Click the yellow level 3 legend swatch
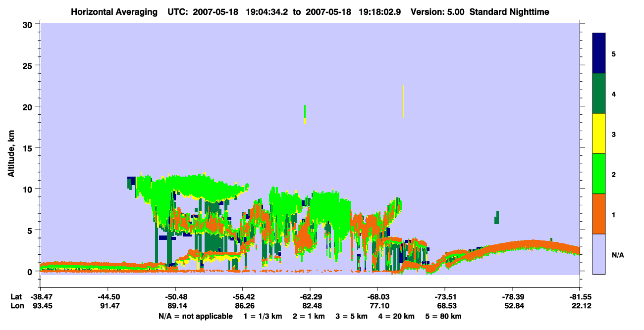Image resolution: width=644 pixels, height=330 pixels. tap(599, 134)
